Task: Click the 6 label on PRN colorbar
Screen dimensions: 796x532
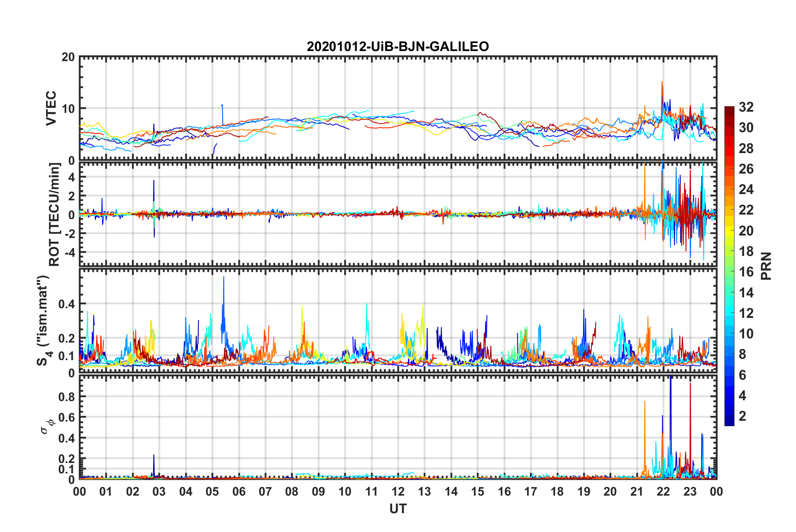Action: (x=742, y=375)
